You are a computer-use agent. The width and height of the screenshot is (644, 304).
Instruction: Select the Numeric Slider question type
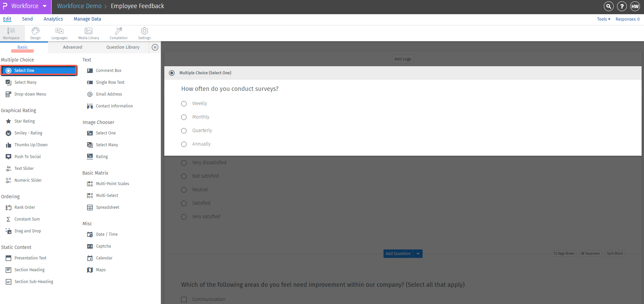click(28, 180)
